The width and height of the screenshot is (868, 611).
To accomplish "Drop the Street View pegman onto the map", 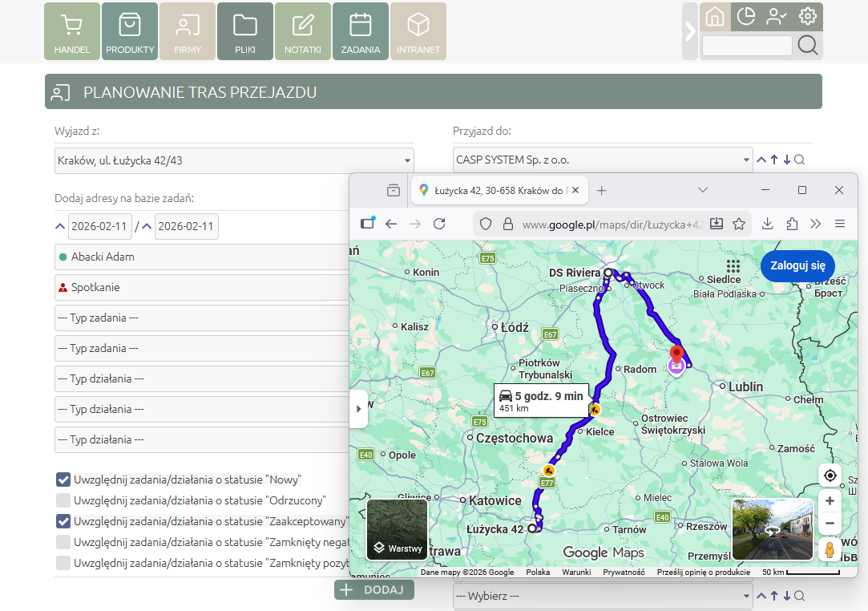I will coord(831,550).
